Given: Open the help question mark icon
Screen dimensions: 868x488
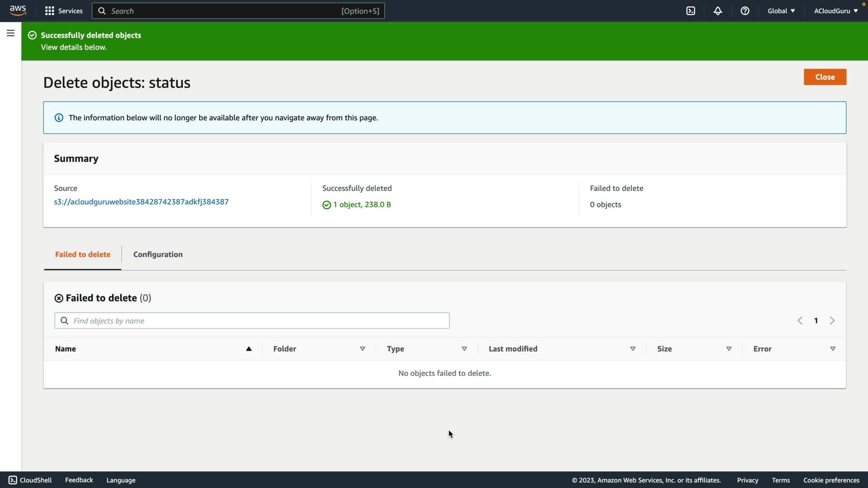Looking at the screenshot, I should click(x=745, y=11).
